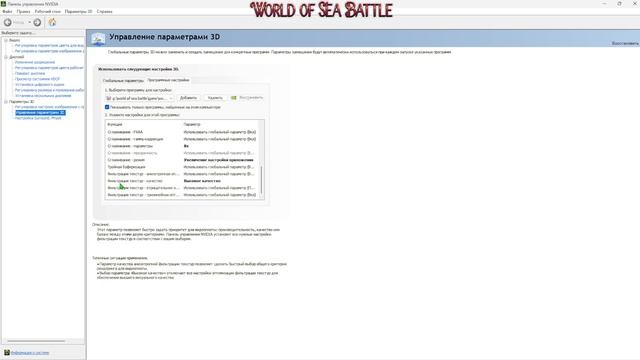The height and width of the screenshot is (360, 640).
Task: Select the antialiasing mode row
Action: [182, 160]
